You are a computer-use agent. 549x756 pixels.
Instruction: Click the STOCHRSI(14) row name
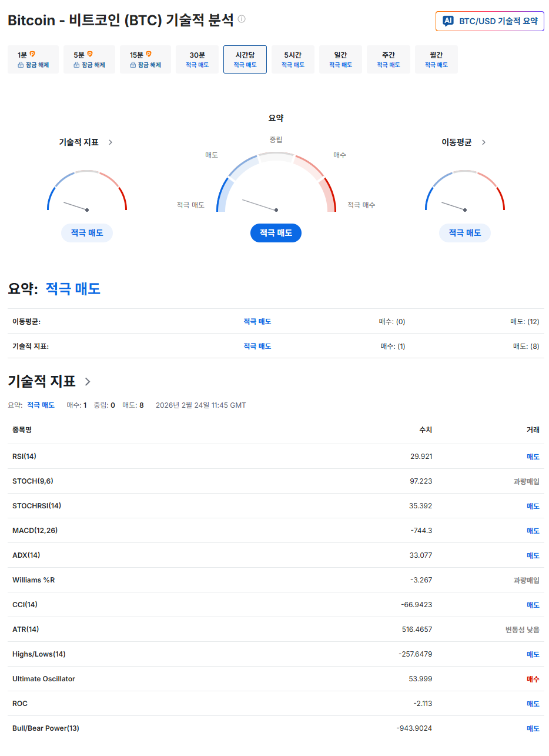tap(37, 506)
